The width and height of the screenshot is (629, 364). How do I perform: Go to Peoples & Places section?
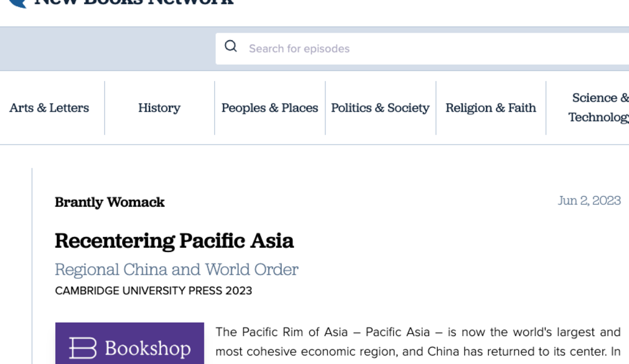pos(270,108)
